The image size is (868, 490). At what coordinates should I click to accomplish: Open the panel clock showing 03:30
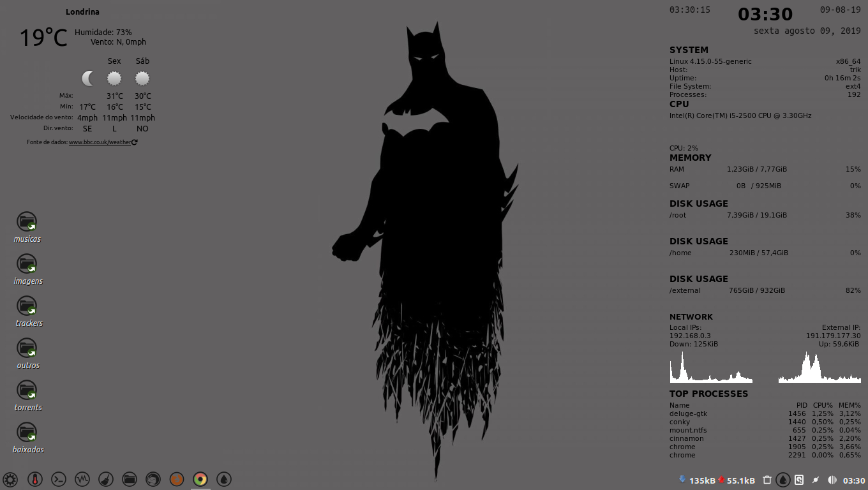pyautogui.click(x=854, y=480)
